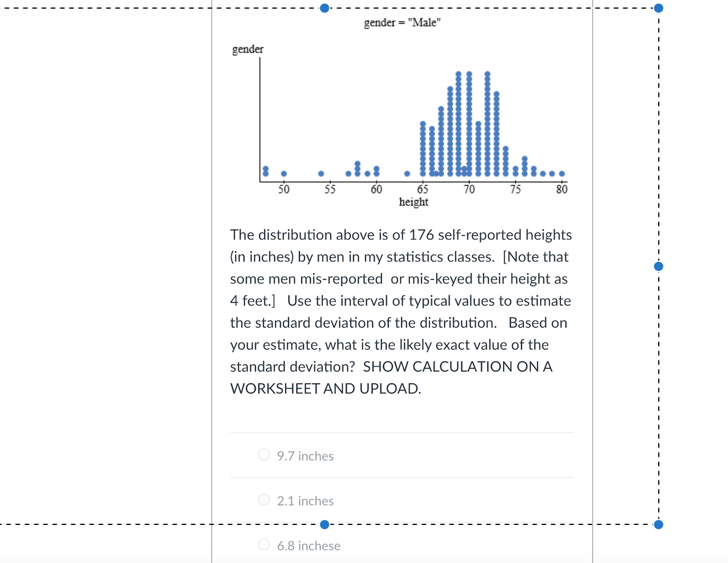Viewport: 728px width, 563px height.
Task: Click the 80 tick label on the x-axis
Action: pyautogui.click(x=562, y=189)
